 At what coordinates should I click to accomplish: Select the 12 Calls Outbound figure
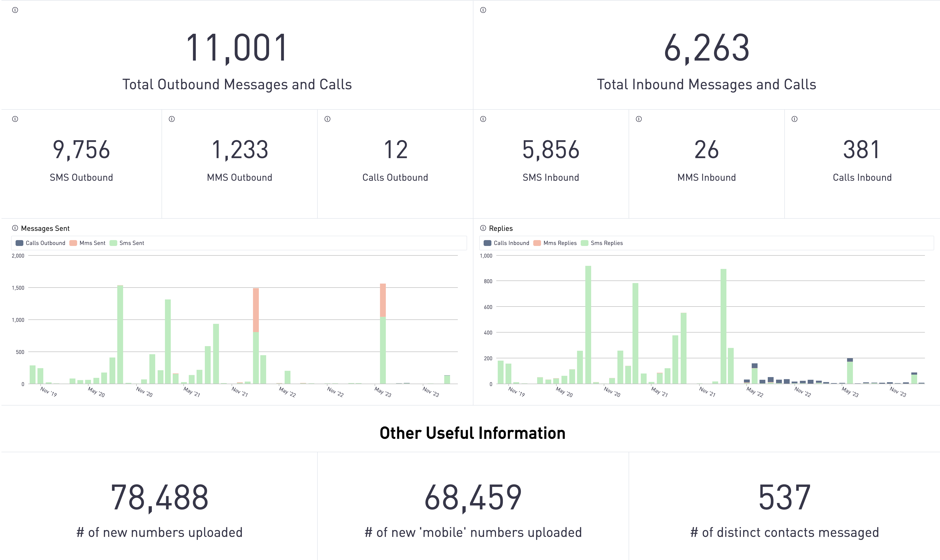396,150
